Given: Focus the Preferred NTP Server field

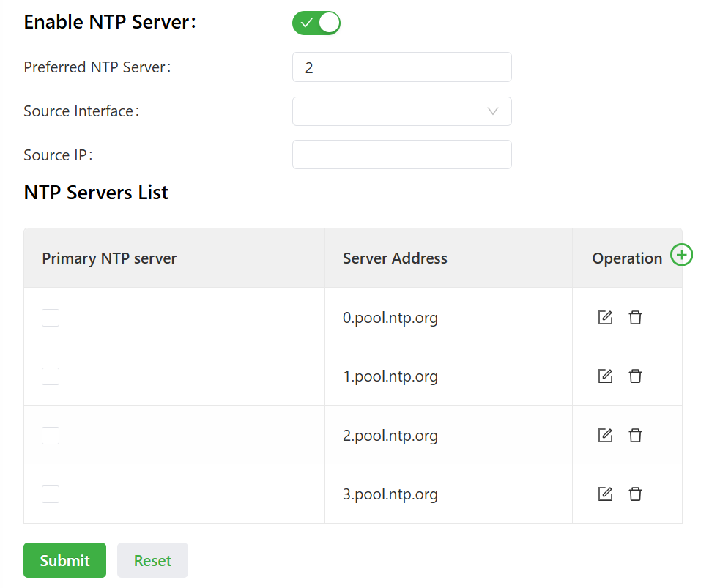Looking at the screenshot, I should [x=401, y=67].
